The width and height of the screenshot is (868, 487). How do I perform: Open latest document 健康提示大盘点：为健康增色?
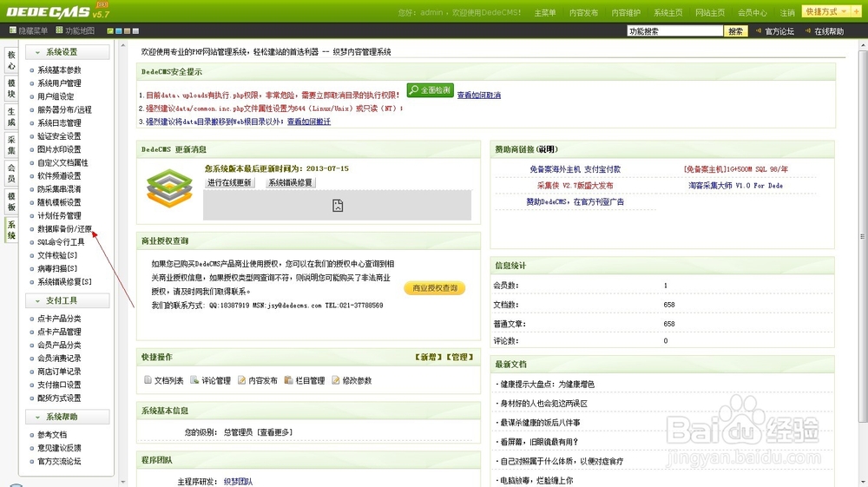tap(547, 384)
